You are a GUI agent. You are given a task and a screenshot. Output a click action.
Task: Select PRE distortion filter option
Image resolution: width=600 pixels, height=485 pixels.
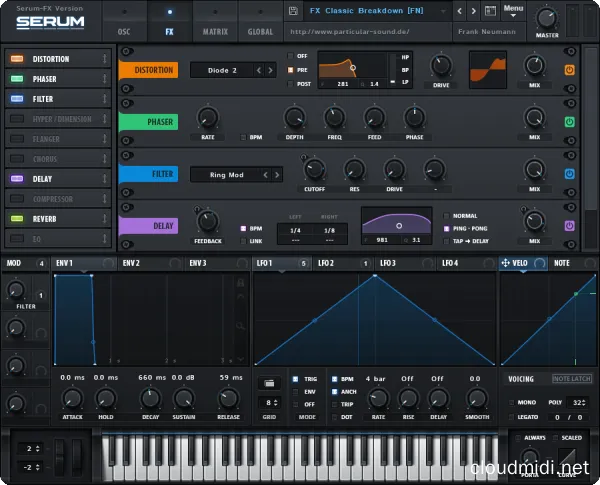[290, 70]
